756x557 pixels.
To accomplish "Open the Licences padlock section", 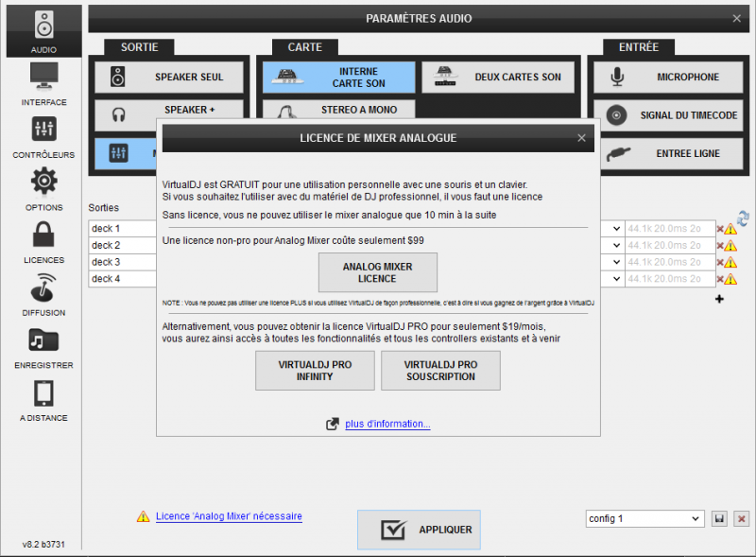I will point(43,242).
